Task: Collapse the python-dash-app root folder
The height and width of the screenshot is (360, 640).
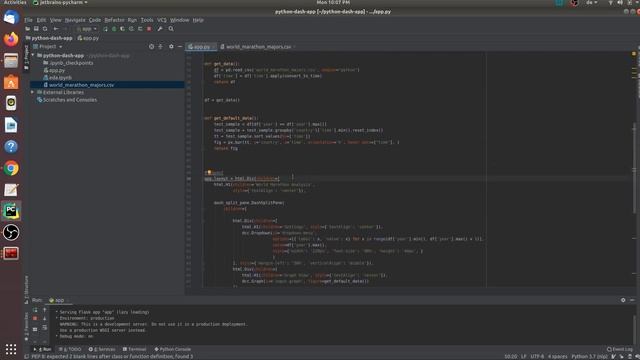Action: click(x=33, y=55)
